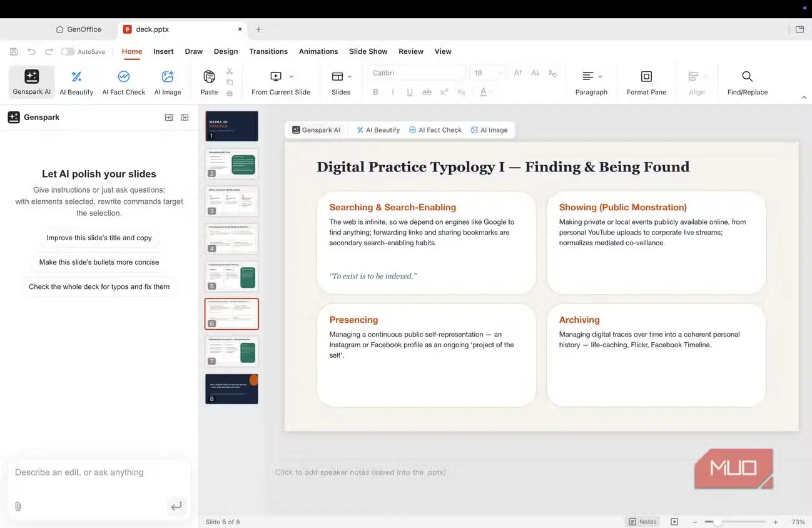
Task: Open AI Image tool in the ribbon
Action: tap(168, 82)
